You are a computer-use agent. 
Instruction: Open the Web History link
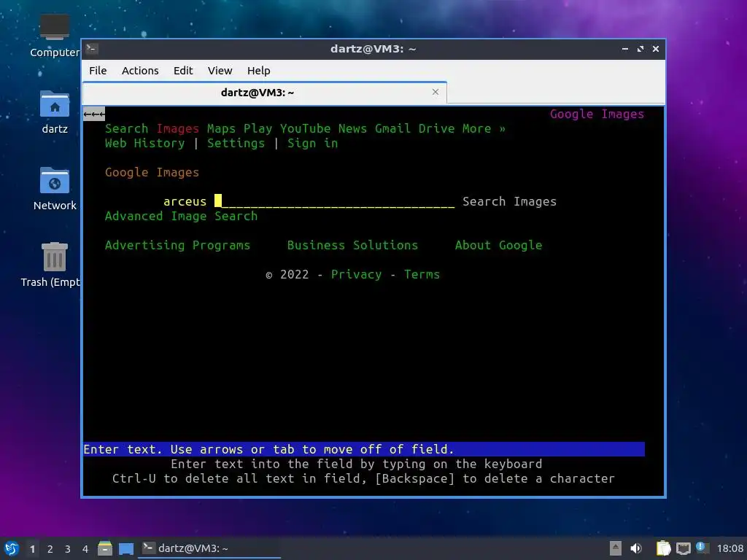(x=145, y=144)
